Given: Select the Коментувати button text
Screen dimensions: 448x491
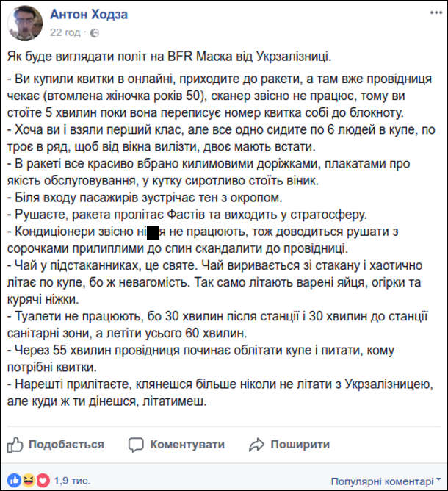Looking at the screenshot, I should 187,445.
